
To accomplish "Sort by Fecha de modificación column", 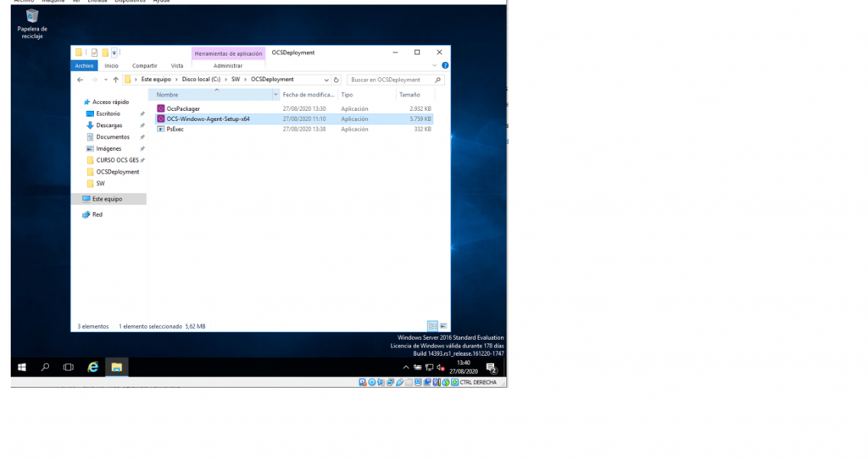I will click(x=309, y=95).
